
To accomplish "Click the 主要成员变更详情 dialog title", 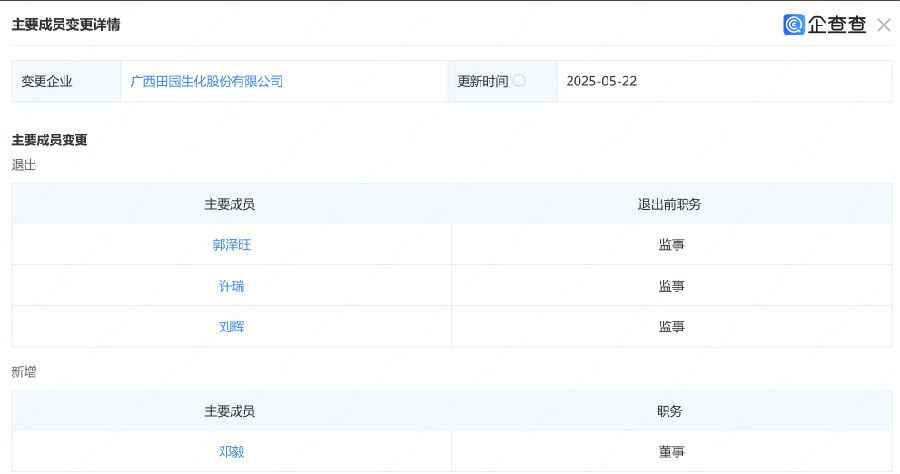I will 66,25.
